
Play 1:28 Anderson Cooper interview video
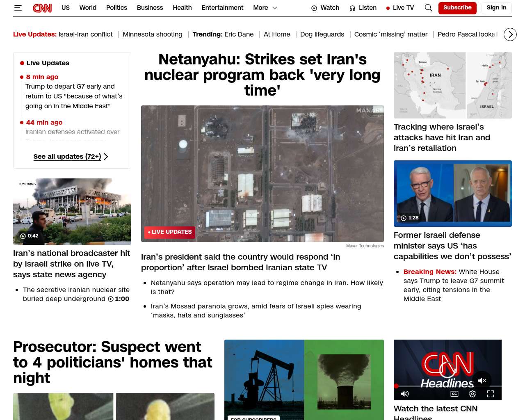[453, 194]
